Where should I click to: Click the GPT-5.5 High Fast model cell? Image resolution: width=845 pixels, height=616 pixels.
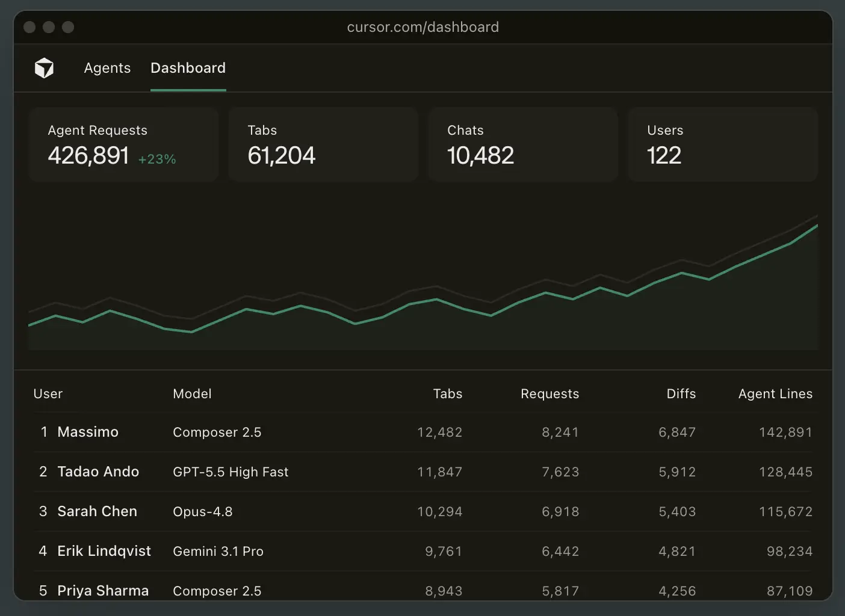click(x=231, y=472)
